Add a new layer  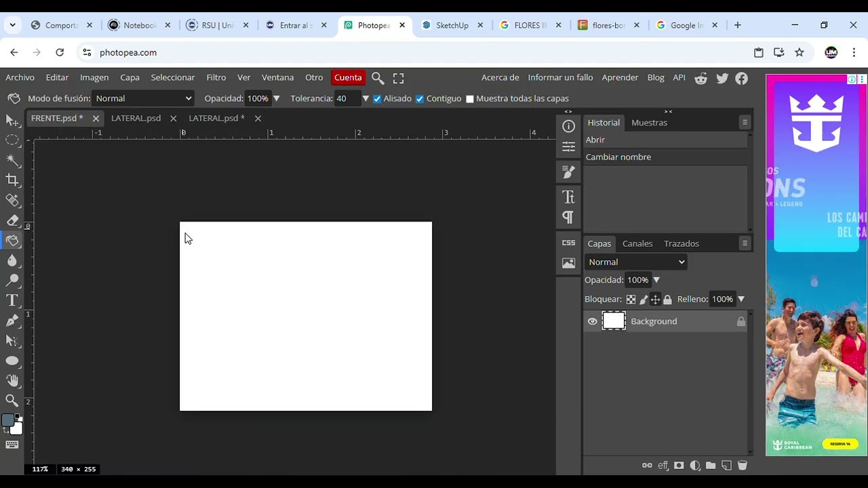pos(726,466)
